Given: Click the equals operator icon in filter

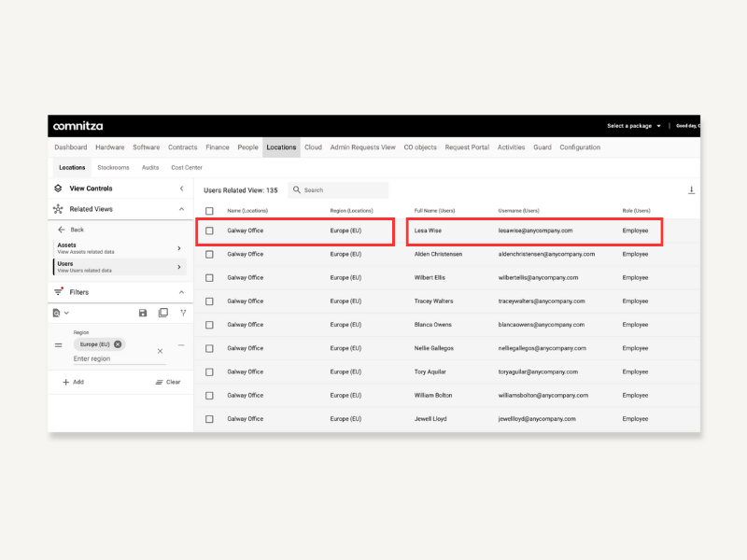Looking at the screenshot, I should pos(59,345).
